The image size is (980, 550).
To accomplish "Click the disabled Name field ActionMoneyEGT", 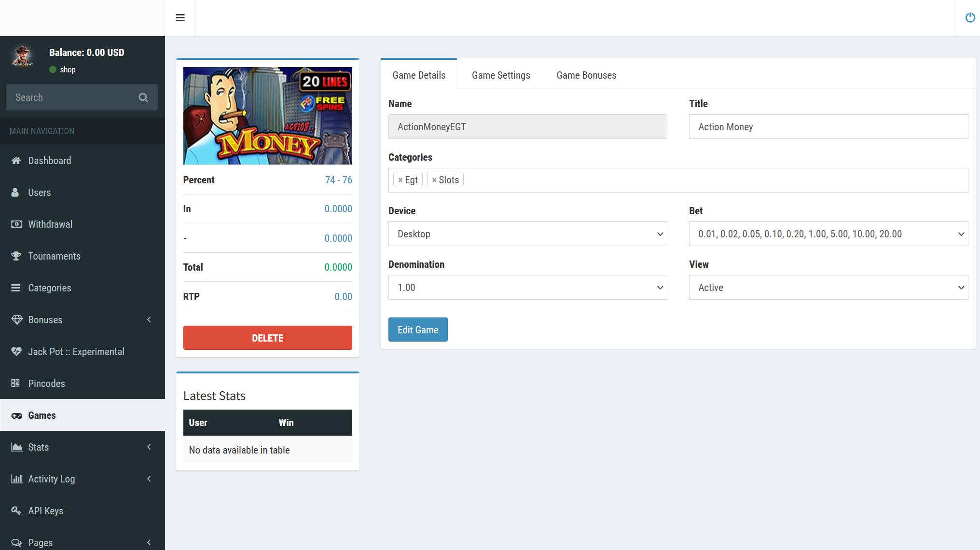I will (527, 127).
